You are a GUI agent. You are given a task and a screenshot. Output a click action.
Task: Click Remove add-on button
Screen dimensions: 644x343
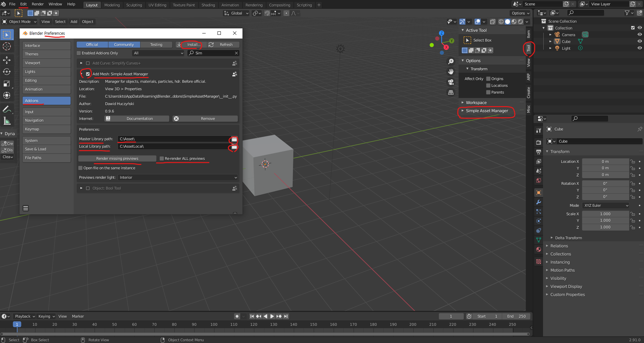pyautogui.click(x=205, y=119)
